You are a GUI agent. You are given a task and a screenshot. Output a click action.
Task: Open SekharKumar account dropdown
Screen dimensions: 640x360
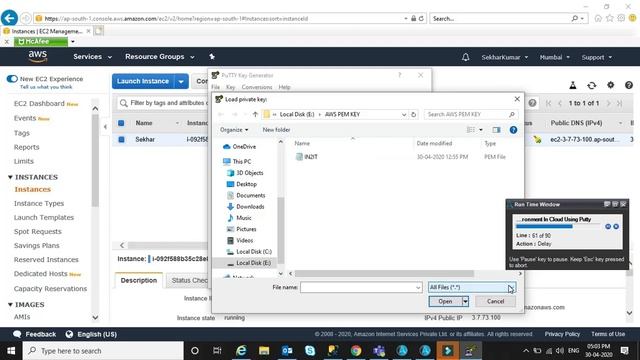pyautogui.click(x=504, y=57)
